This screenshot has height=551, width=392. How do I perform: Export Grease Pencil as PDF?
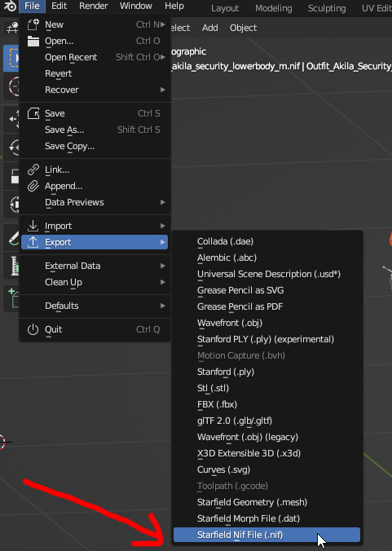pos(267,306)
